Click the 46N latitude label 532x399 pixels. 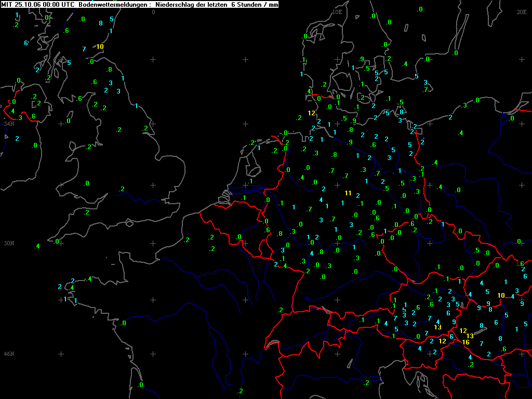9,354
